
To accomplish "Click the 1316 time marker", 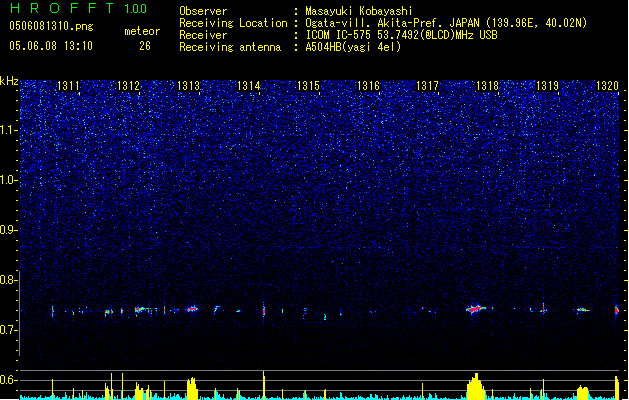I will coord(368,86).
